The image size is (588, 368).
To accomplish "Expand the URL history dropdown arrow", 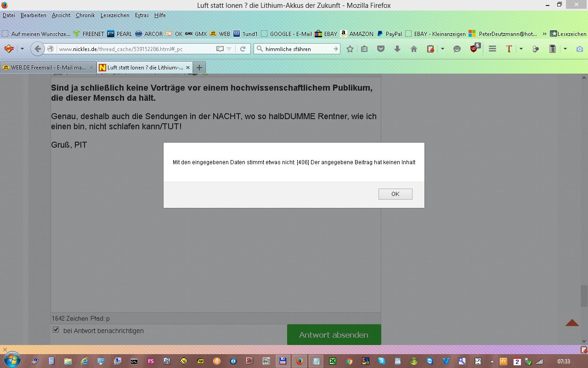I will [x=229, y=49].
